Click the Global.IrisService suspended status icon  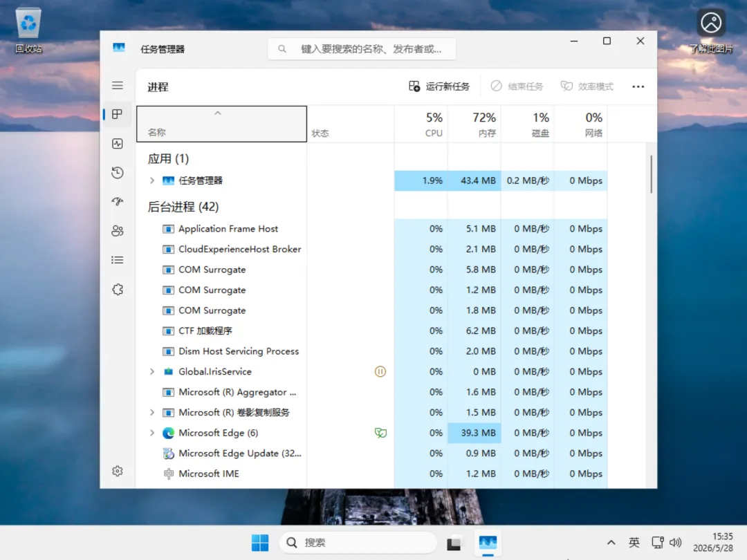tap(380, 371)
